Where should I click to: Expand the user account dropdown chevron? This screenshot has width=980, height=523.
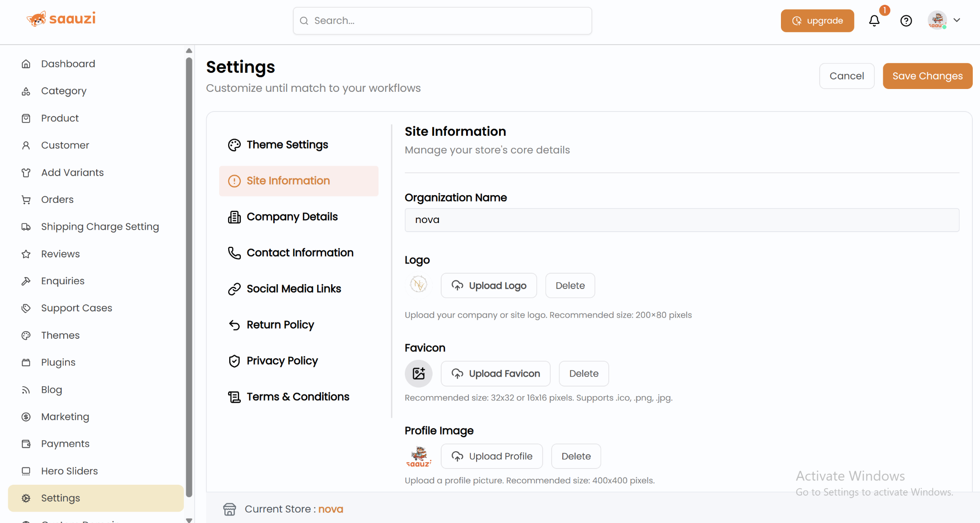957,20
